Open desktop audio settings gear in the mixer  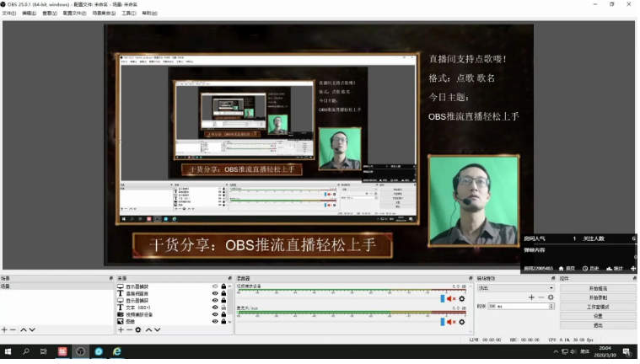tap(462, 299)
